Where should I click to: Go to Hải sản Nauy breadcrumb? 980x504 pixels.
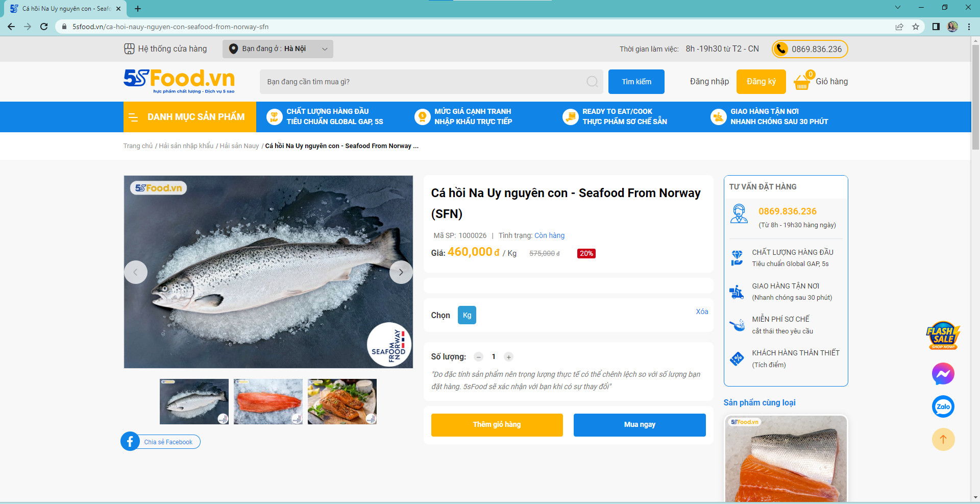point(239,146)
